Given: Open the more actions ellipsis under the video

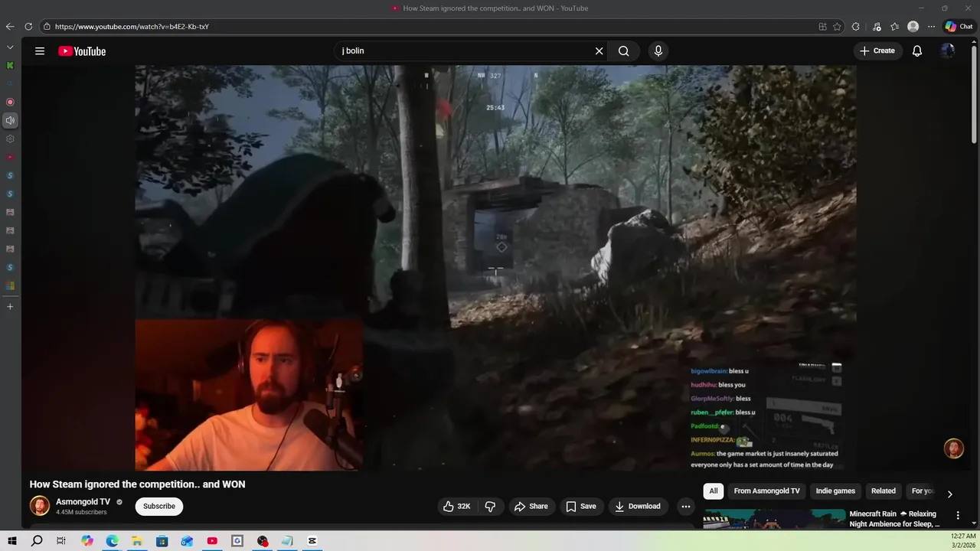Looking at the screenshot, I should click(x=686, y=506).
